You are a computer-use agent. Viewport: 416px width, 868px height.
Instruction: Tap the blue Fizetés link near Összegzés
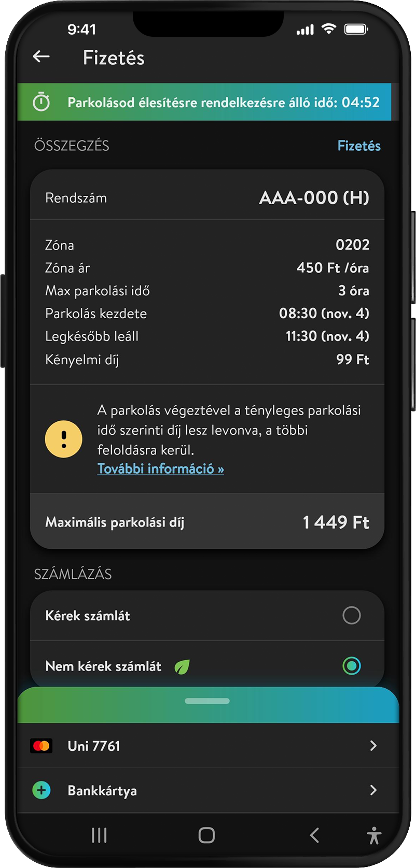click(x=359, y=146)
